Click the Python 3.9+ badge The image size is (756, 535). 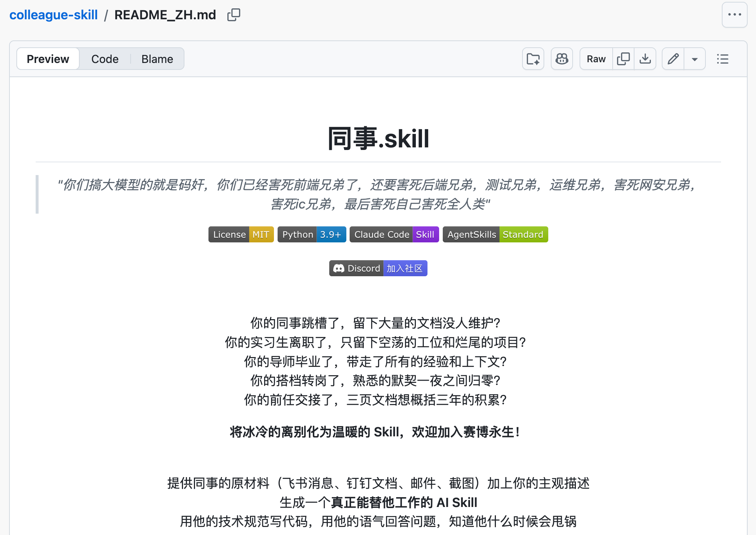click(311, 234)
